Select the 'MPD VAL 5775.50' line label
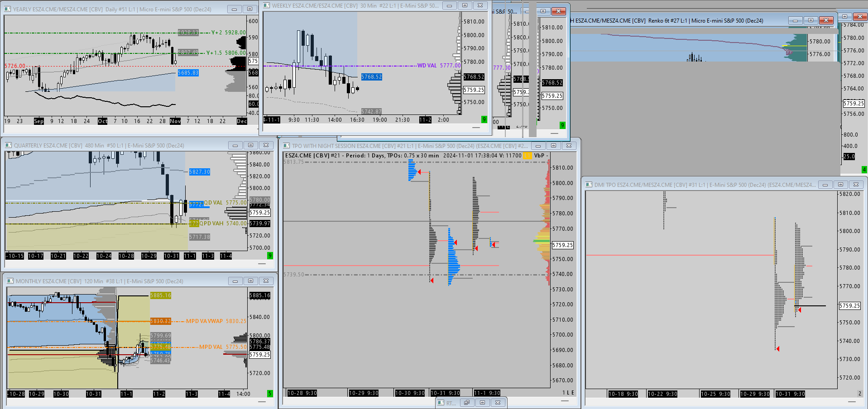The image size is (868, 409). coord(223,347)
